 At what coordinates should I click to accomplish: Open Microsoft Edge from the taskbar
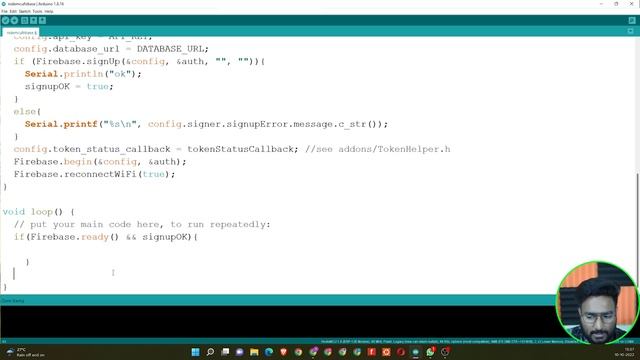pos(269,352)
